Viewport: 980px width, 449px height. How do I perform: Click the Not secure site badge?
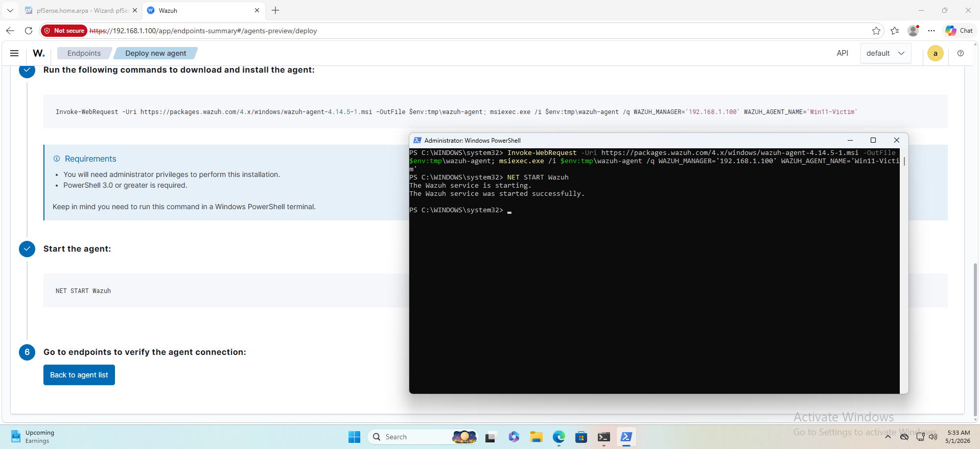point(64,31)
